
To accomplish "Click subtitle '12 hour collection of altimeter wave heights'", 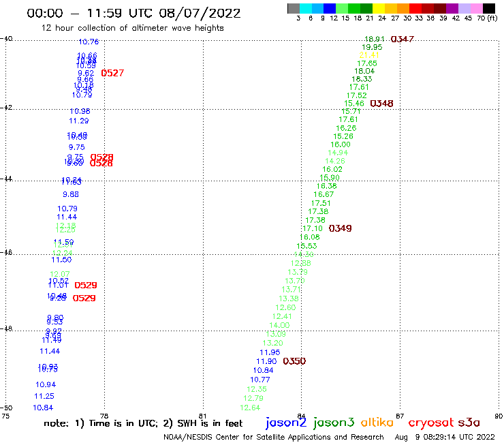I will click(132, 28).
